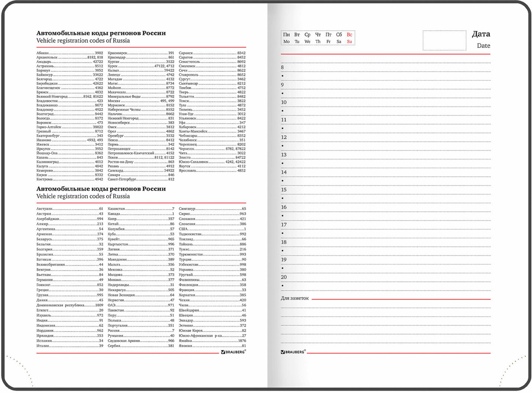Select the "Пн" Monday day label
532x393 pixels.
[x=286, y=35]
